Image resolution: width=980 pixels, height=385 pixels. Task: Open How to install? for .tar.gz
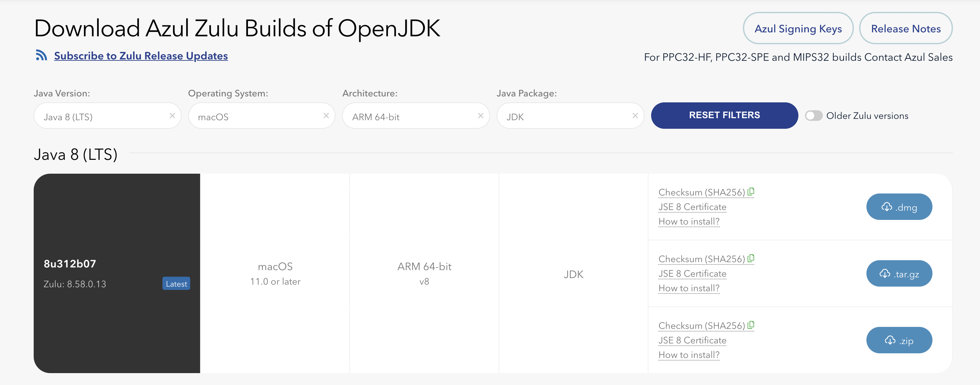tap(689, 288)
